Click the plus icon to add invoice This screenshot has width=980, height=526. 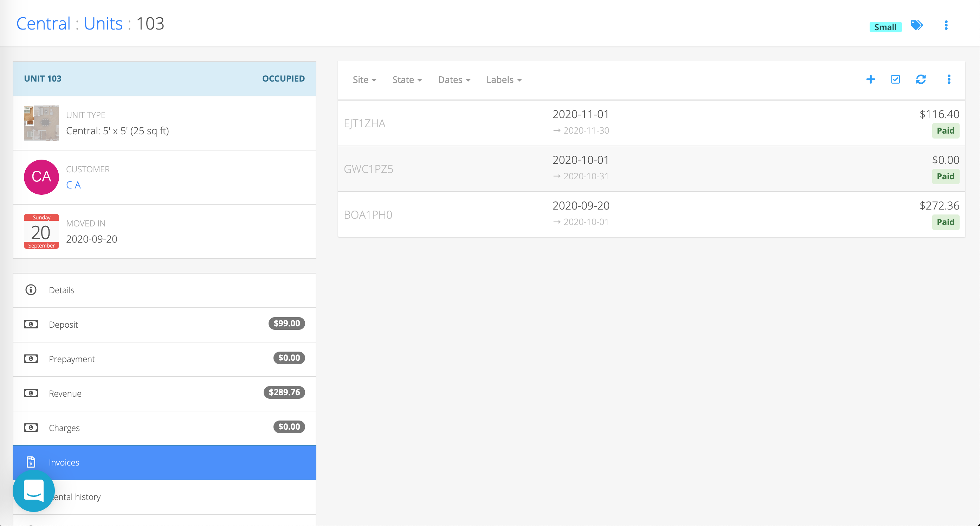(870, 79)
